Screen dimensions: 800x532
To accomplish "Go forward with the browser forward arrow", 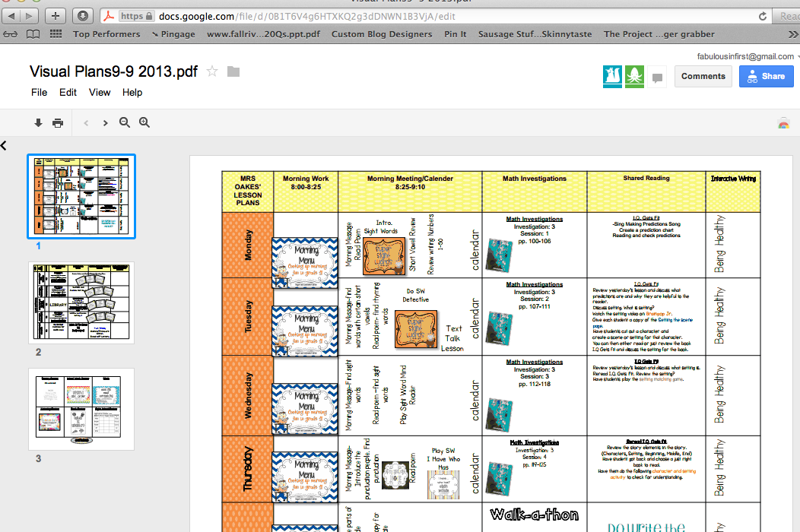I will click(x=29, y=16).
